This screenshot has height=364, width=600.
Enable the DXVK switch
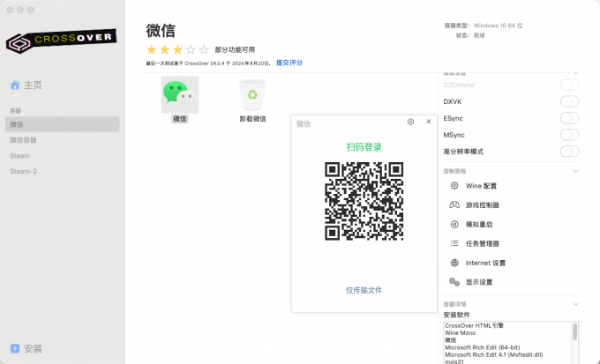coord(569,101)
